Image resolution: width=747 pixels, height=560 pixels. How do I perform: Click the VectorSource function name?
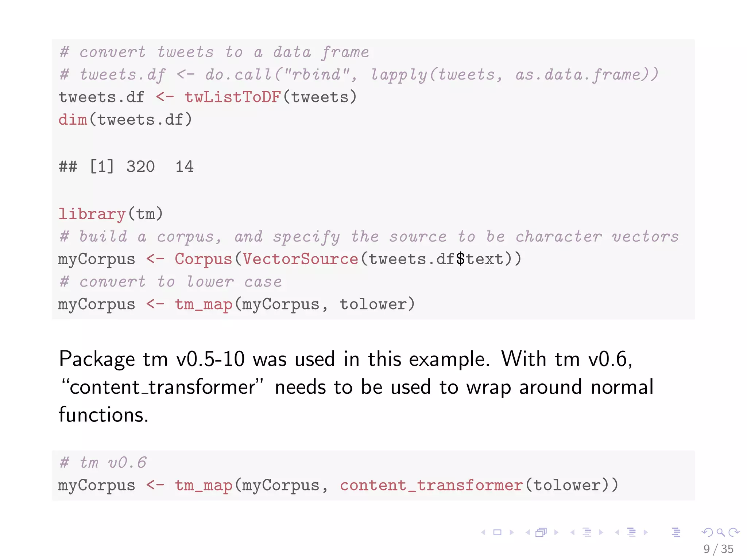pos(301,259)
